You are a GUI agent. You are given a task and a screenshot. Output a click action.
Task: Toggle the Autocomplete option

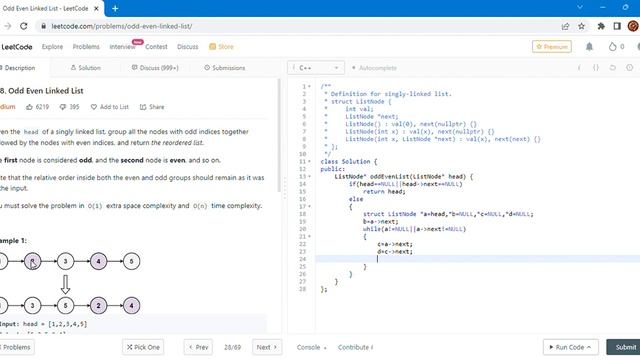pos(374,68)
